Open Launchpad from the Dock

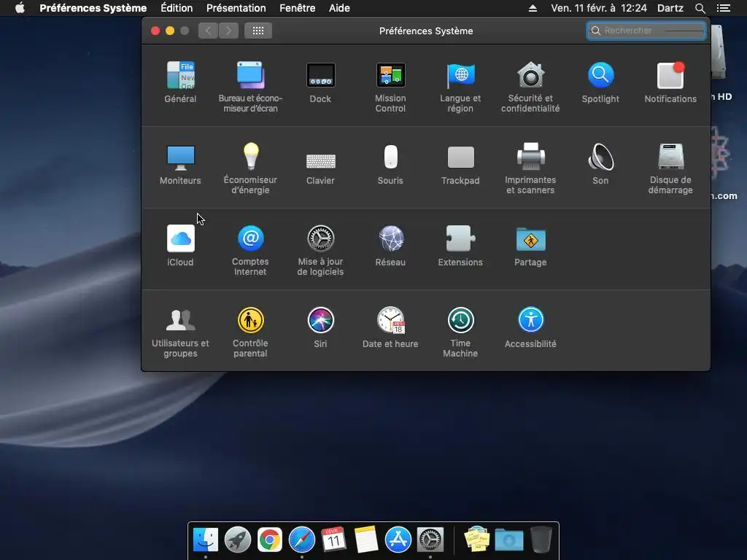click(x=237, y=540)
